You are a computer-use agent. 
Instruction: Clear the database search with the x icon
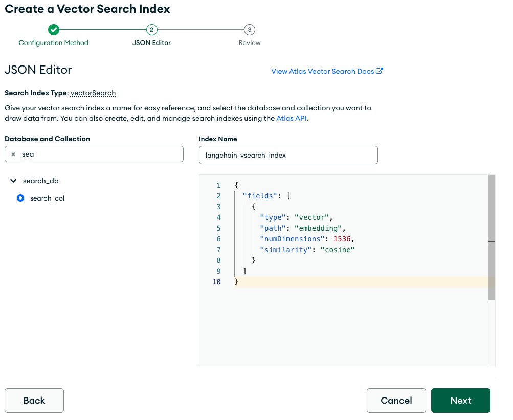point(13,154)
